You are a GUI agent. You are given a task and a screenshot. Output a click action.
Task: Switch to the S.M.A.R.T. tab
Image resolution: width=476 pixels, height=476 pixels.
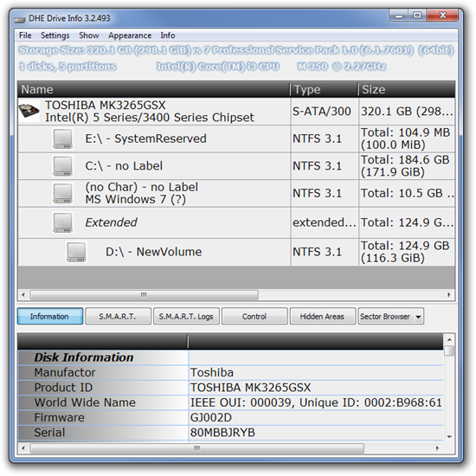(118, 316)
